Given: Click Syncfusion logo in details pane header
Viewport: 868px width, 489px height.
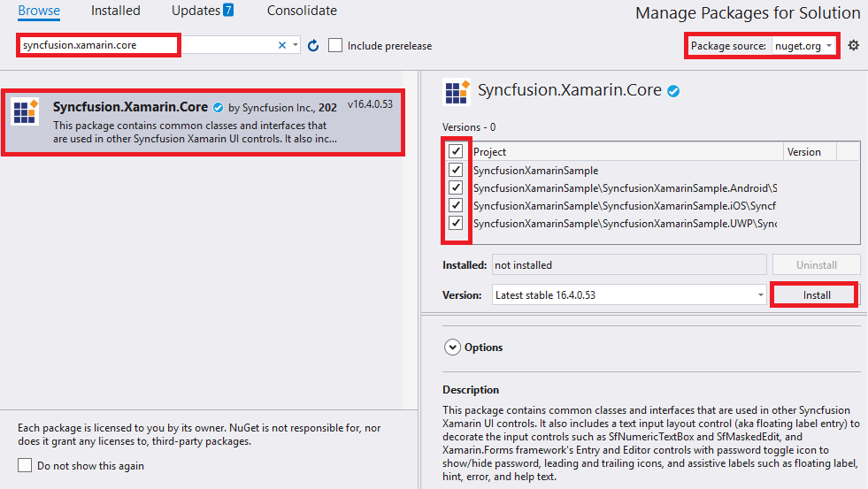Looking at the screenshot, I should tap(457, 91).
